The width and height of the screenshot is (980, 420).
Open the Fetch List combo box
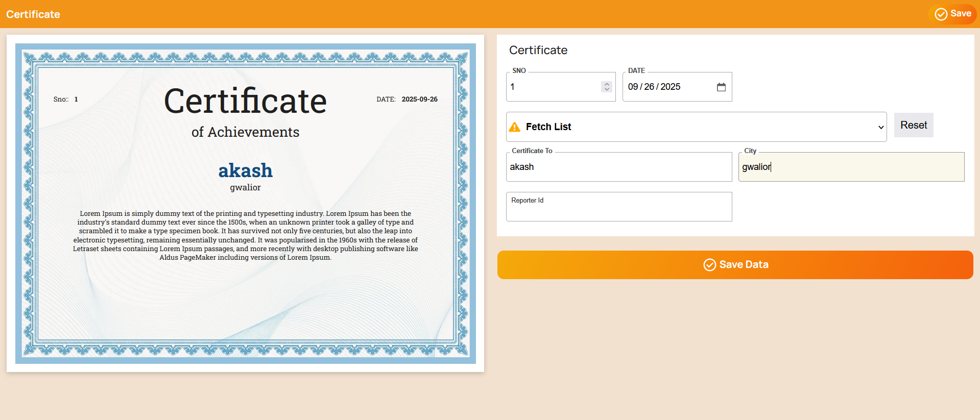696,127
